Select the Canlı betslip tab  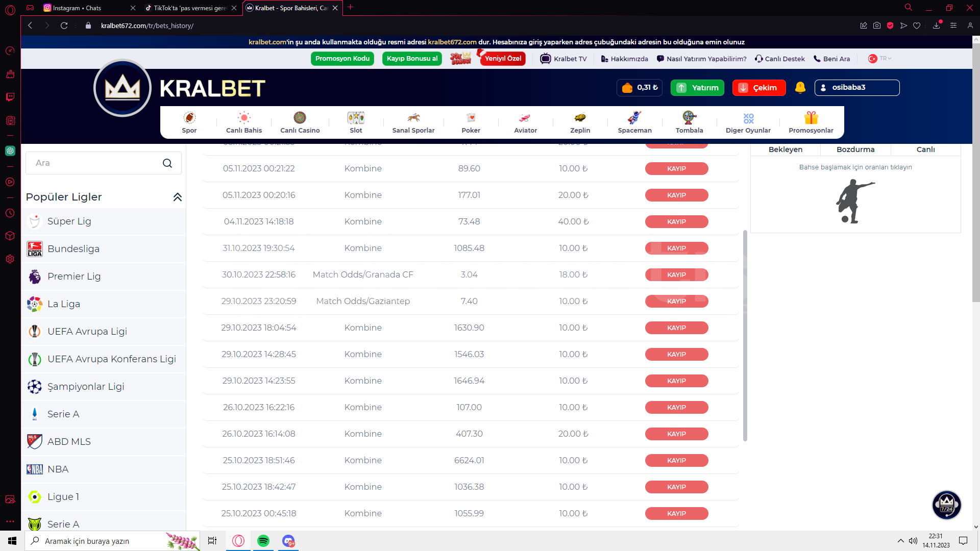point(925,149)
